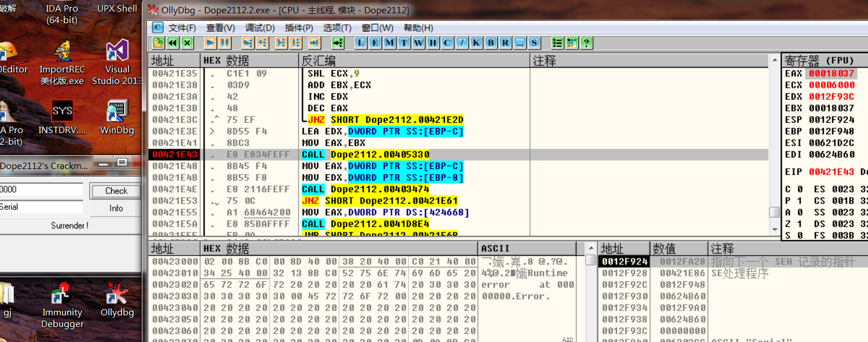Step into icon in toolbar
The image size is (868, 342).
(248, 43)
